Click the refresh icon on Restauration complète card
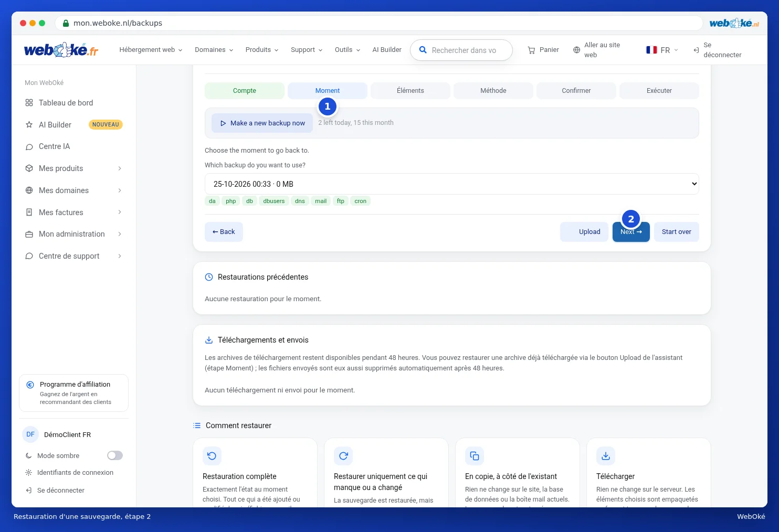779x532 pixels. point(212,456)
